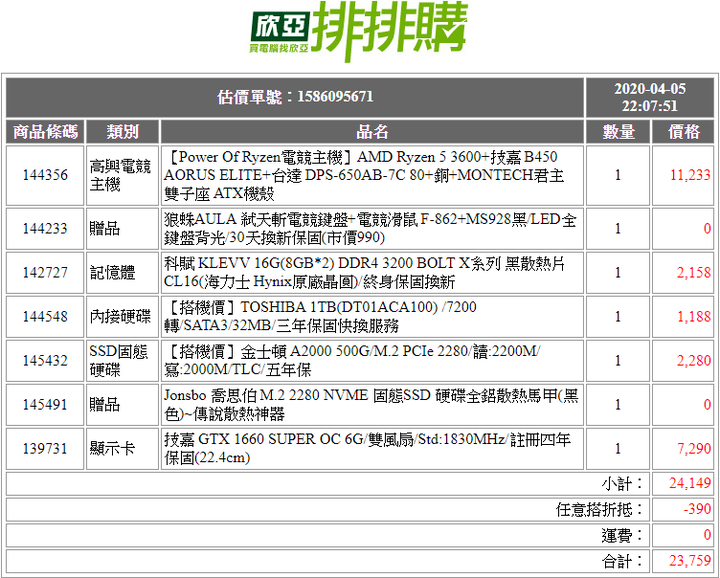720x578 pixels.
Task: Select barcode 144356
Action: click(45, 175)
